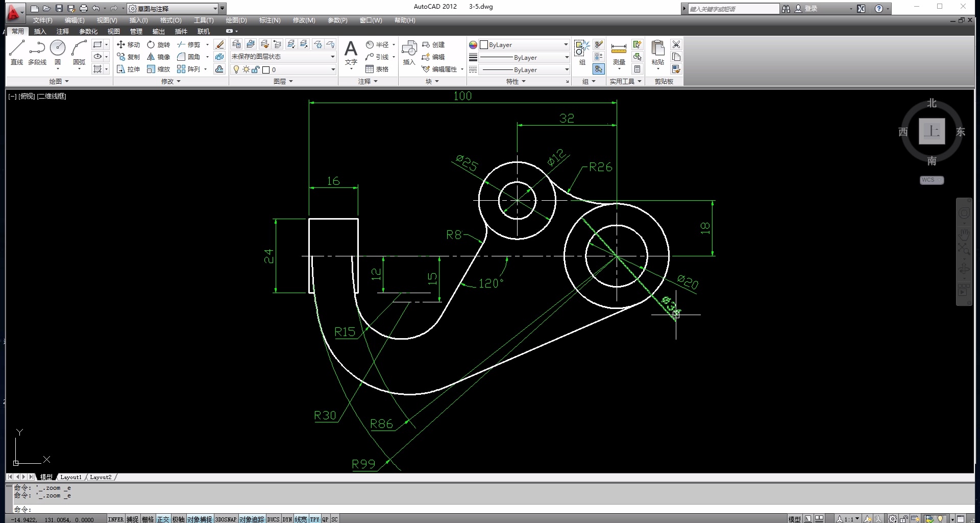The height and width of the screenshot is (523, 980).
Task: Click the Mirror (镜像) tool
Action: (x=158, y=57)
